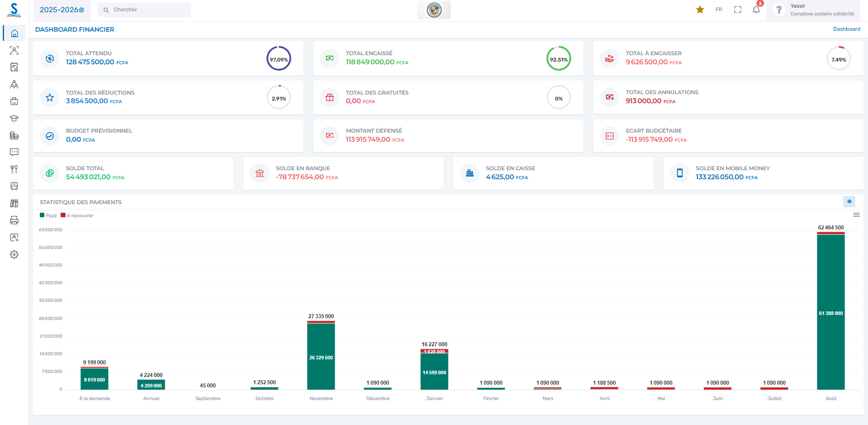868x425 pixels.
Task: Click inside the Chercher search field
Action: 144,9
